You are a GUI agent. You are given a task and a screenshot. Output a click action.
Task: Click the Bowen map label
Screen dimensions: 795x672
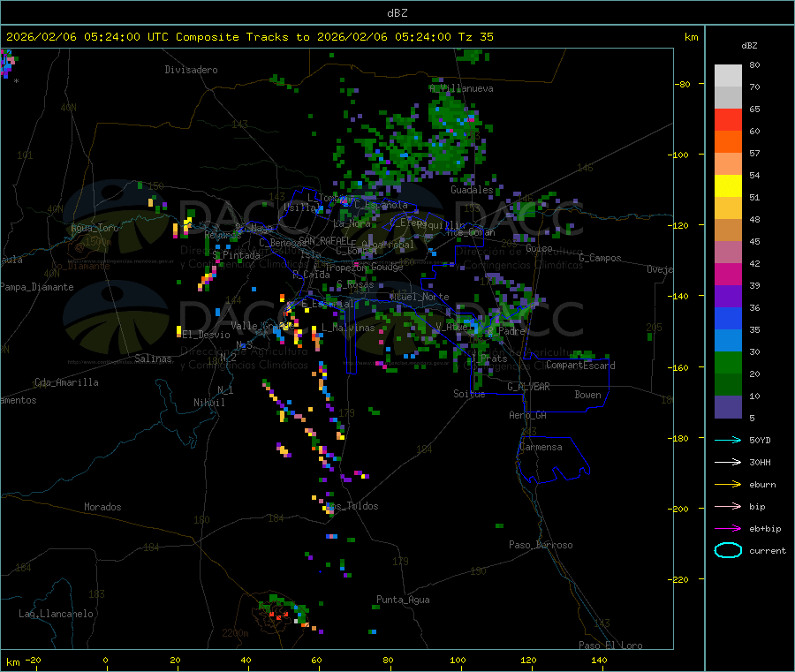(x=588, y=395)
